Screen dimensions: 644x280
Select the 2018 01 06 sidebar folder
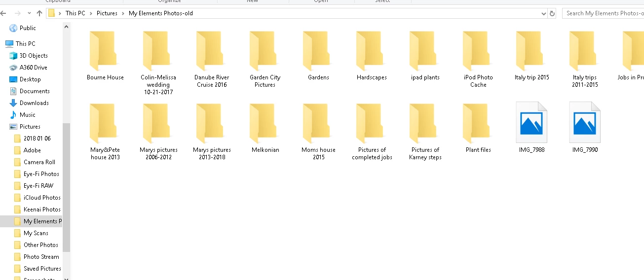pos(37,139)
